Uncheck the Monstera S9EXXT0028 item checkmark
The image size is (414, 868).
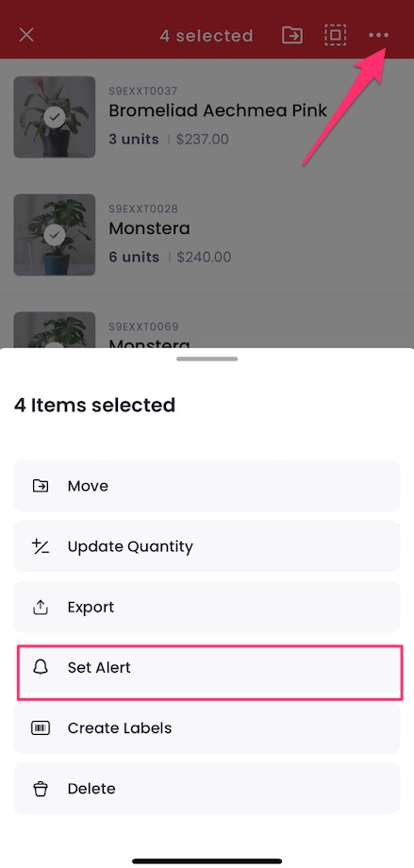tap(55, 235)
